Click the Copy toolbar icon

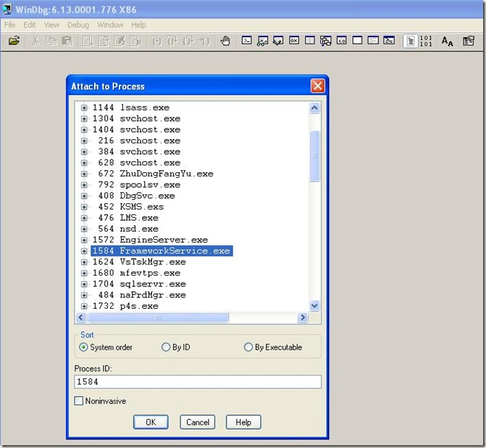tap(51, 41)
